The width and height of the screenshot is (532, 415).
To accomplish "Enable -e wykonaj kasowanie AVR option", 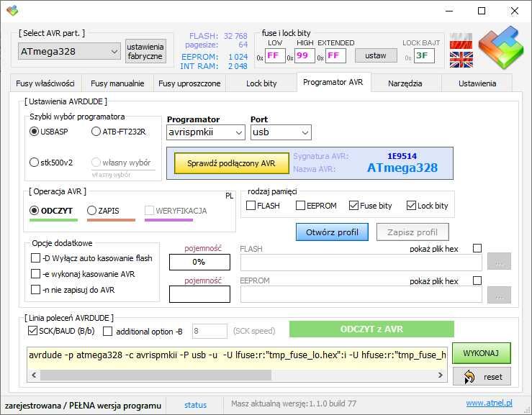I will [x=35, y=273].
